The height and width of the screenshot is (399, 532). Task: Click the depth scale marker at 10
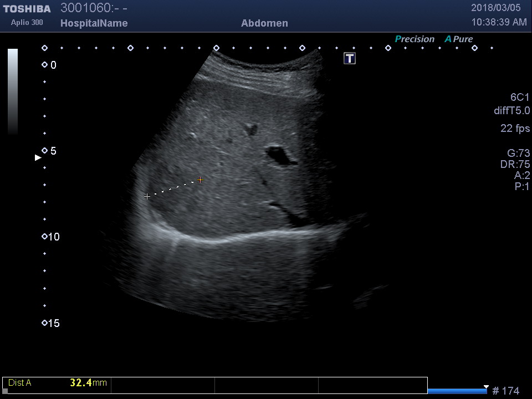44,237
